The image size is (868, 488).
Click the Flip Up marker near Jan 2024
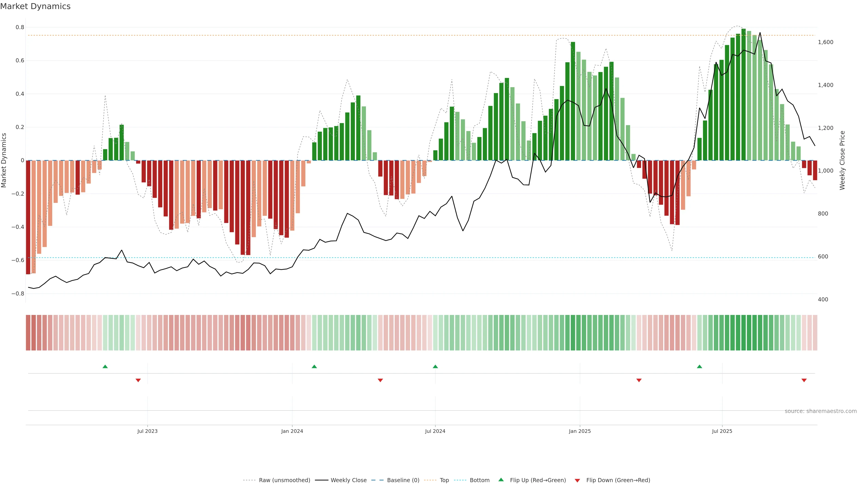[x=314, y=366]
